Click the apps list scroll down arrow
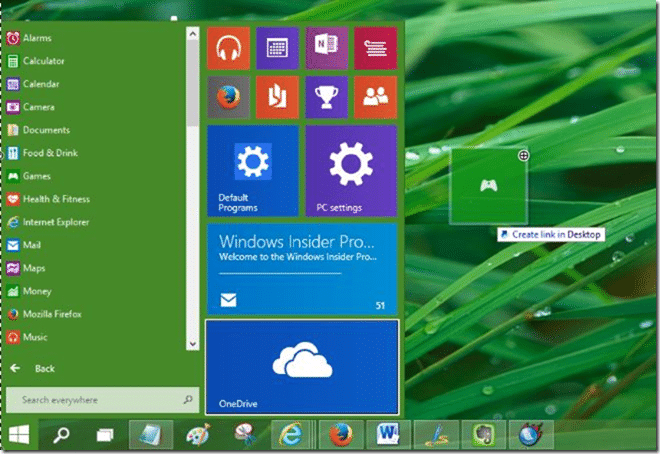 tap(193, 344)
